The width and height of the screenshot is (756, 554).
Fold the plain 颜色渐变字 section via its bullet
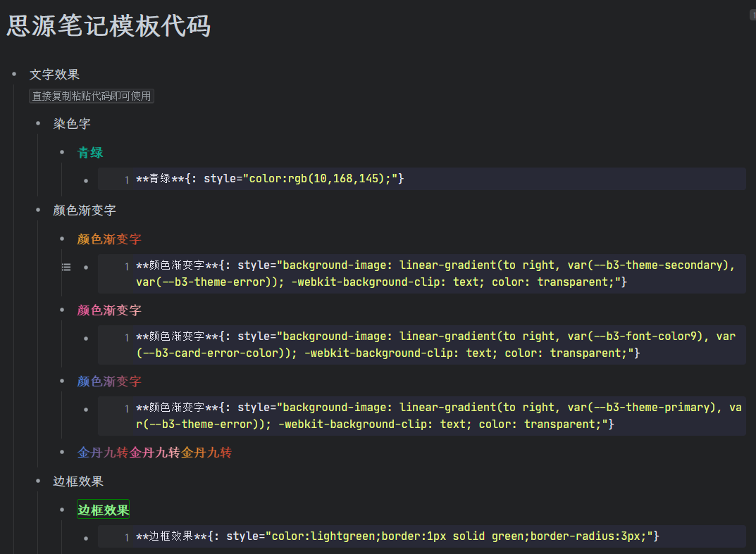38,210
